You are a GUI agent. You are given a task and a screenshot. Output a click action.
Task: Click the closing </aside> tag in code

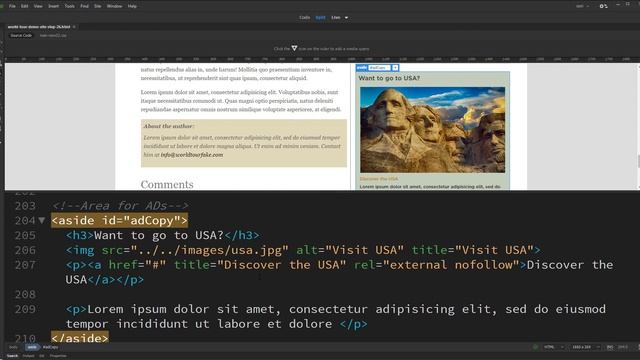80,338
